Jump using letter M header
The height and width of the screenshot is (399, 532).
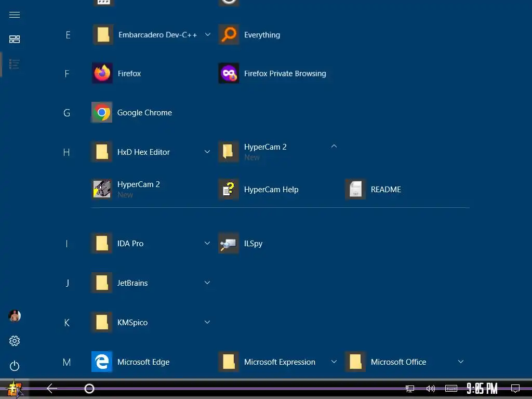pyautogui.click(x=67, y=362)
